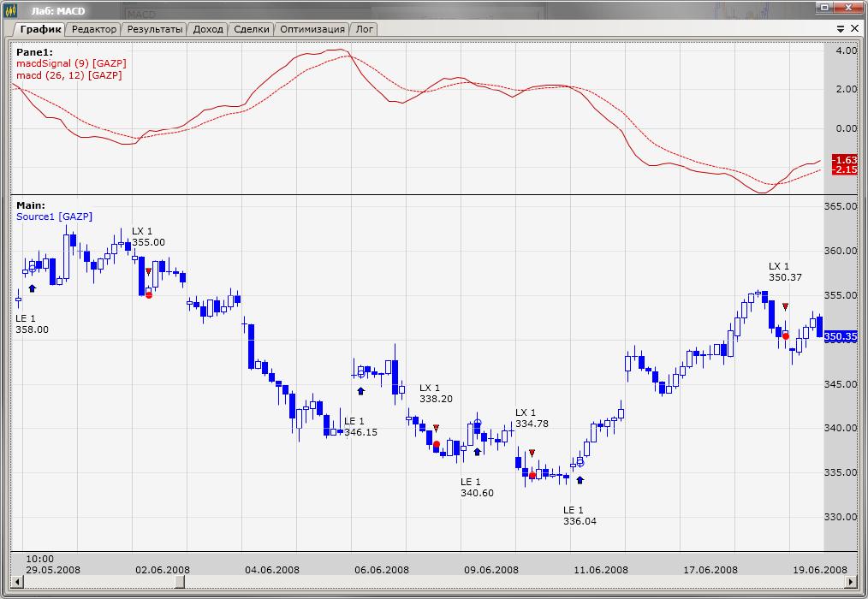
Task: Show the Лог tab
Action: coord(365,28)
